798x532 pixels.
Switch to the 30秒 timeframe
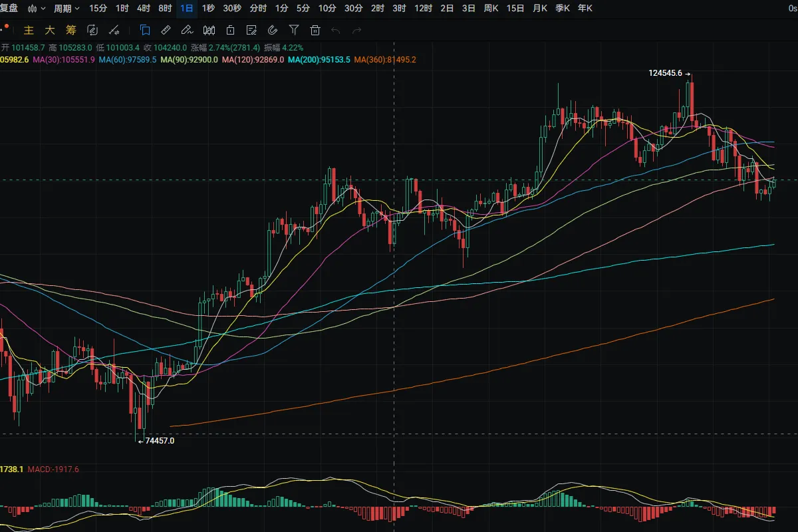[233, 9]
